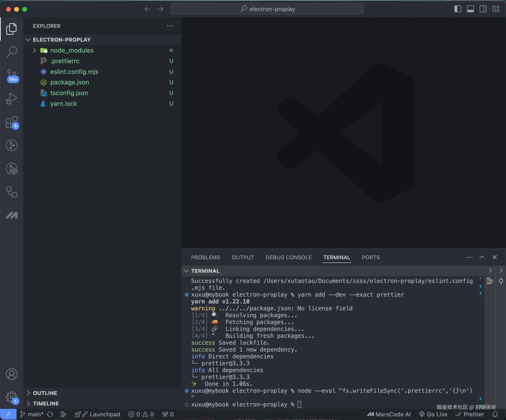Viewport: 506px width, 420px height.
Task: Switch to the PROBLEMS tab
Action: 205,257
